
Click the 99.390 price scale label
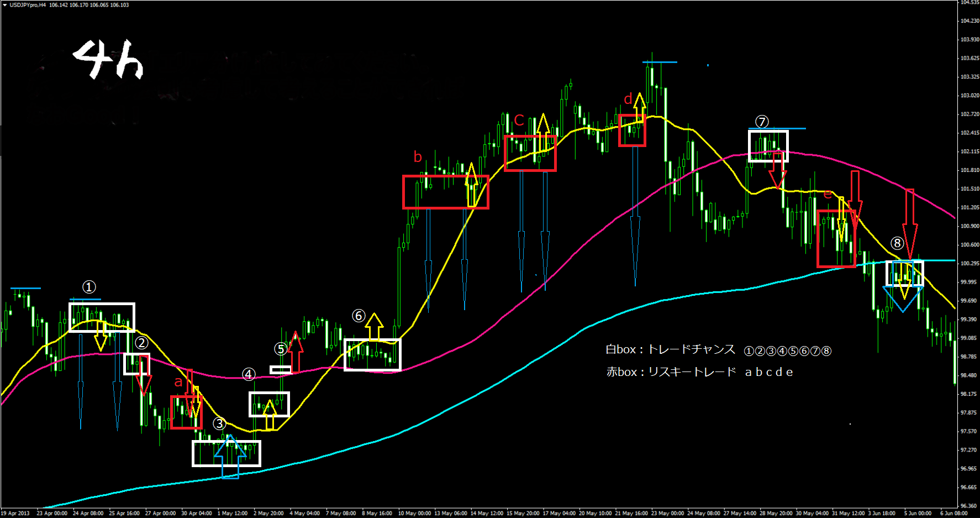(968, 320)
